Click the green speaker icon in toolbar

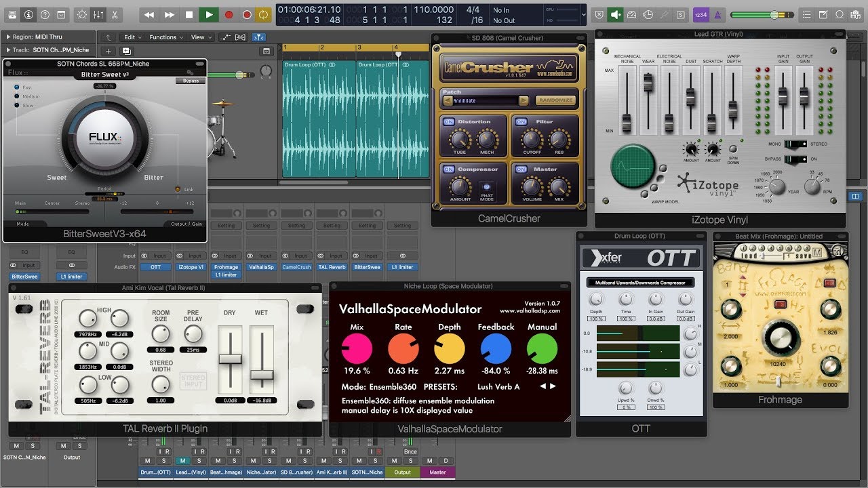coord(615,14)
